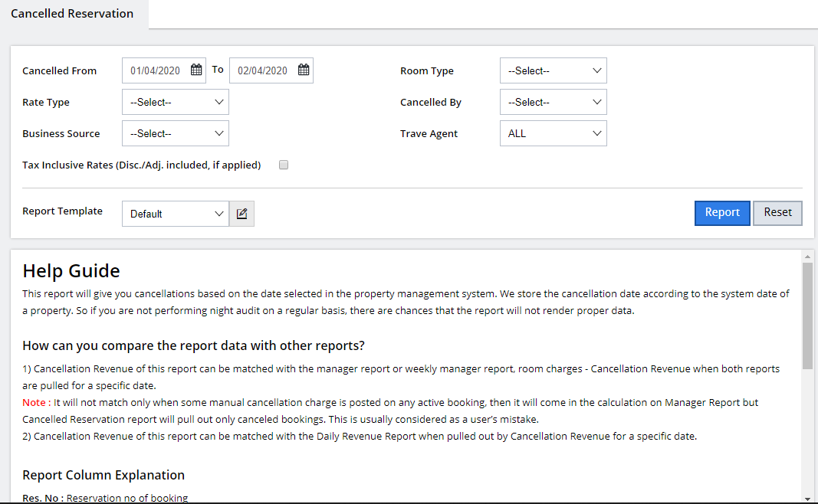Screen dimensions: 818x504
Task: Click the edit report template icon
Action: pos(242,214)
